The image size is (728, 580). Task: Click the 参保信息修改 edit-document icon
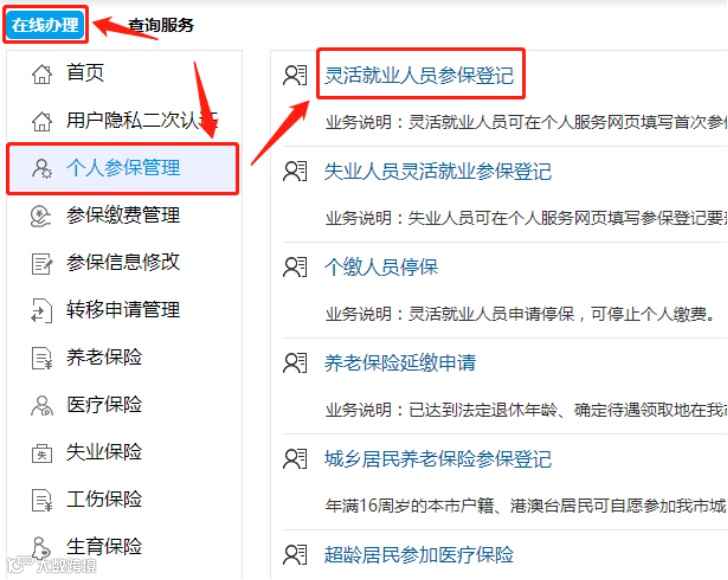pyautogui.click(x=42, y=263)
